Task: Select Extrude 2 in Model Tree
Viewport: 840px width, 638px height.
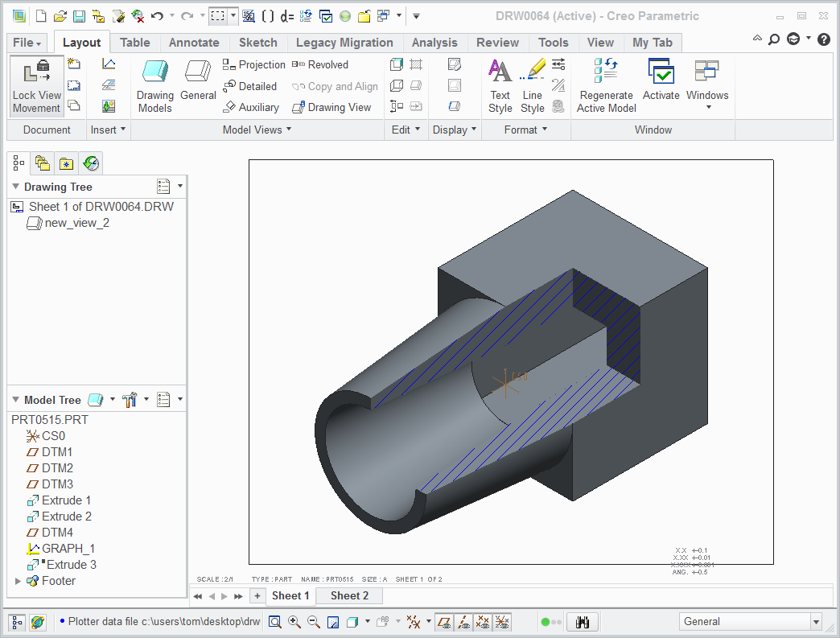Action: 60,517
